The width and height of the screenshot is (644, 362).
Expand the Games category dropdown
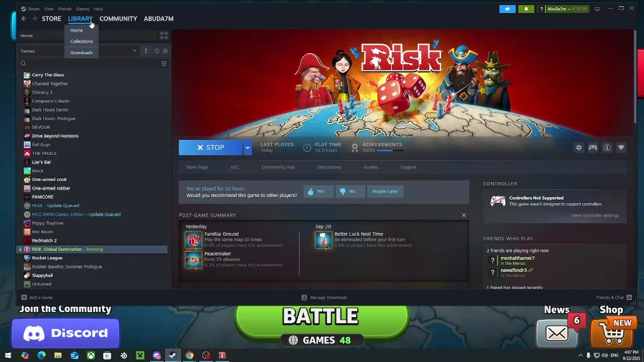tap(134, 51)
